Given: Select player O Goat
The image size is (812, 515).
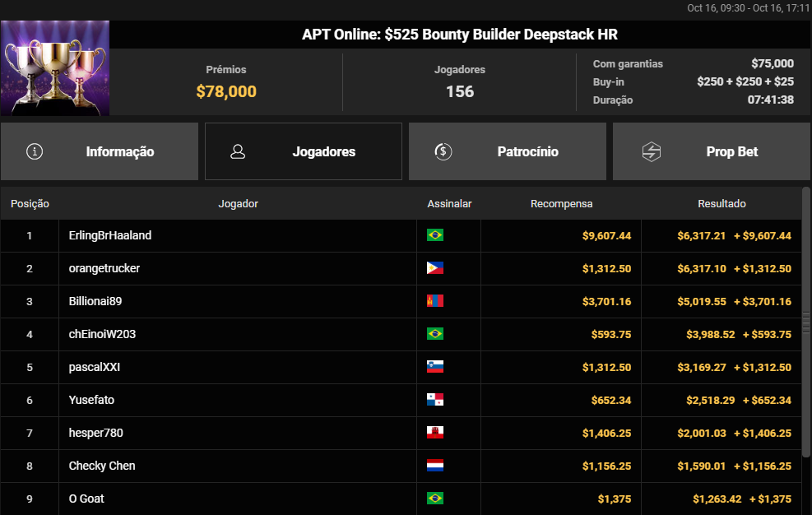Looking at the screenshot, I should pos(86,499).
